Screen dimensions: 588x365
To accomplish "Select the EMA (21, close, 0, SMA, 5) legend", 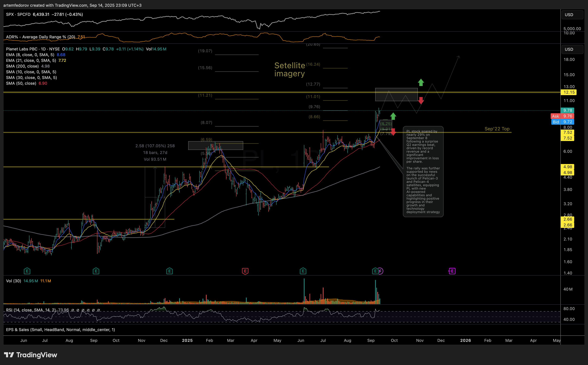I will (31, 61).
